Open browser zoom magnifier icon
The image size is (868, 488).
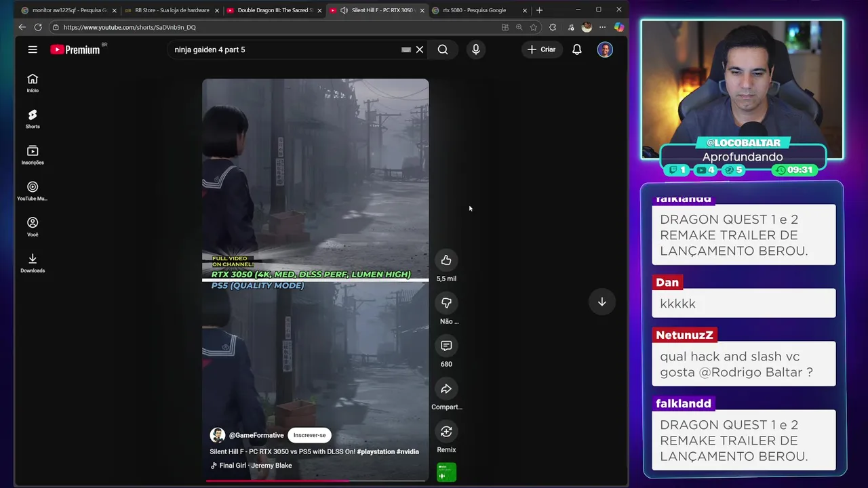[519, 27]
